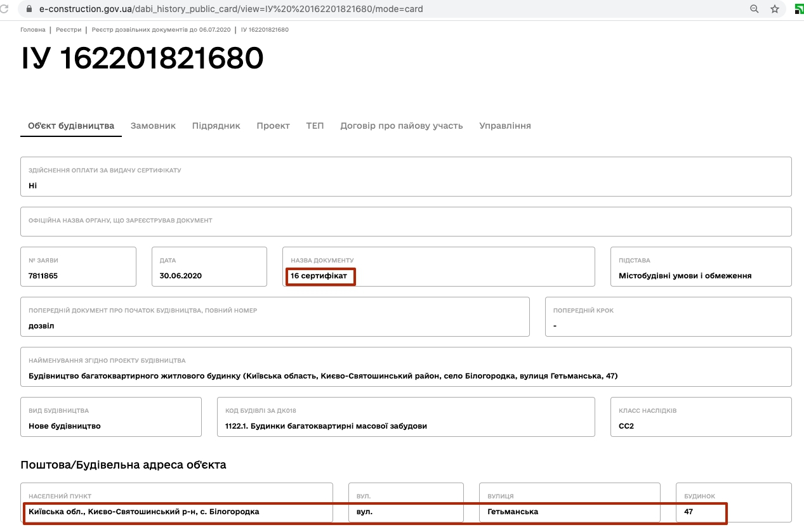Screen dimensions: 804x532
Task: Click the code 1122.1. Будинки багатоквартирні масової забудови
Action: (326, 426)
